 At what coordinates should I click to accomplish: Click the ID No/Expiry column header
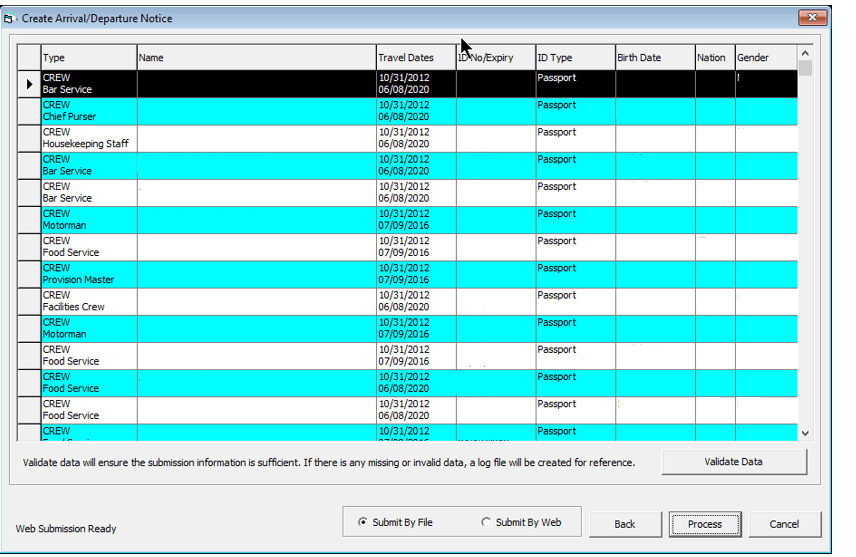[496, 57]
